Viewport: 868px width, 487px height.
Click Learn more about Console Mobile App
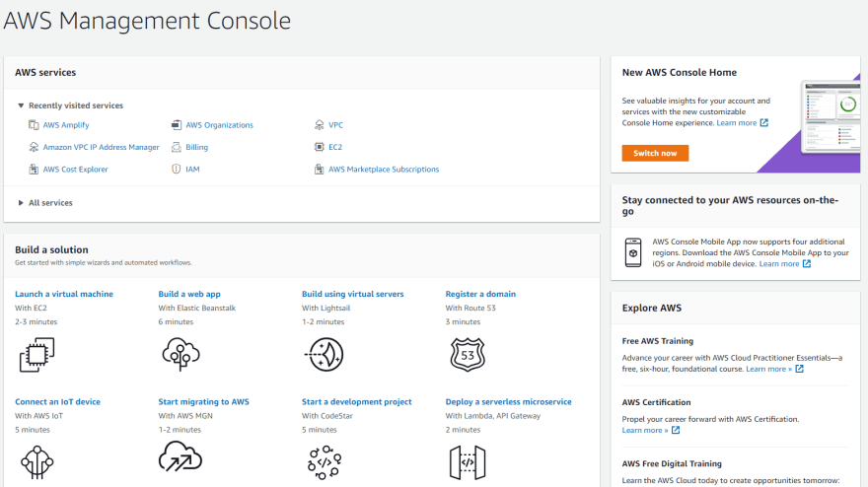(x=779, y=264)
